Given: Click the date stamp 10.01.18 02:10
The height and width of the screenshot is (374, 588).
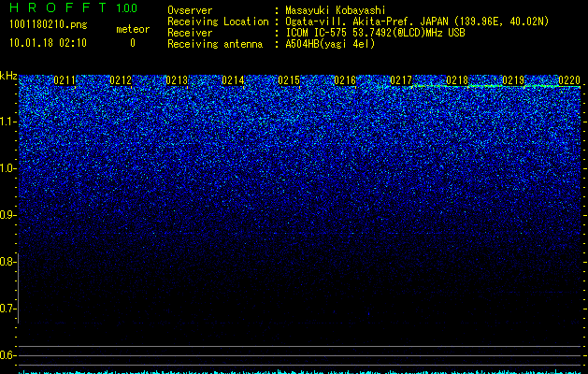Looking at the screenshot, I should click(48, 43).
